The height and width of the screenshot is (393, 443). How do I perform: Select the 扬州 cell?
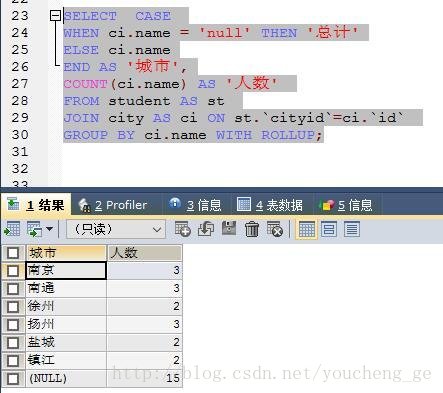coord(66,324)
